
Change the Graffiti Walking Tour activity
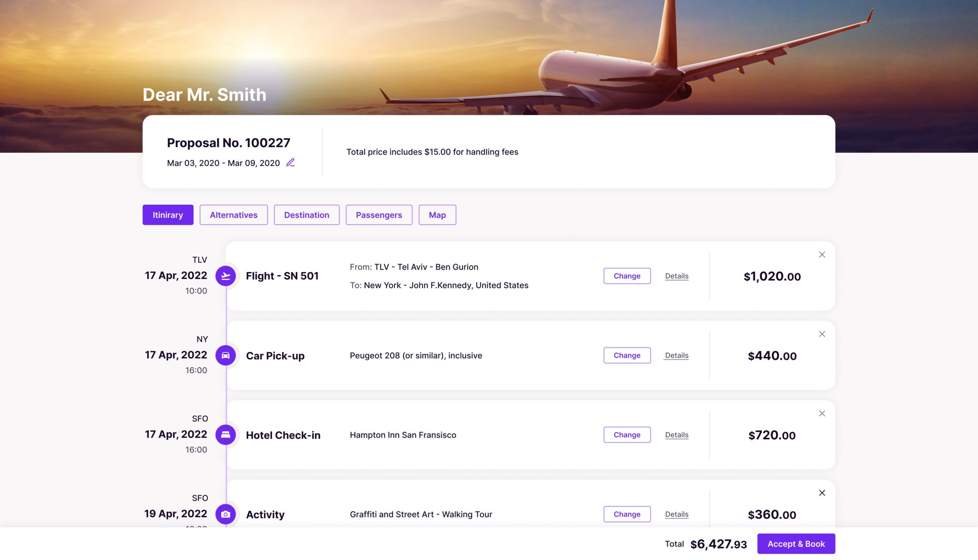pyautogui.click(x=627, y=514)
